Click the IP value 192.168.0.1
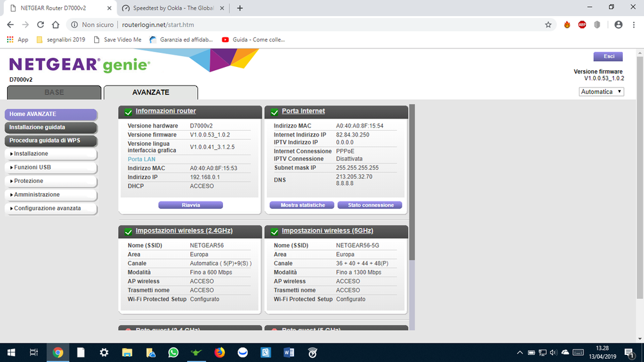The height and width of the screenshot is (362, 644). 204,177
